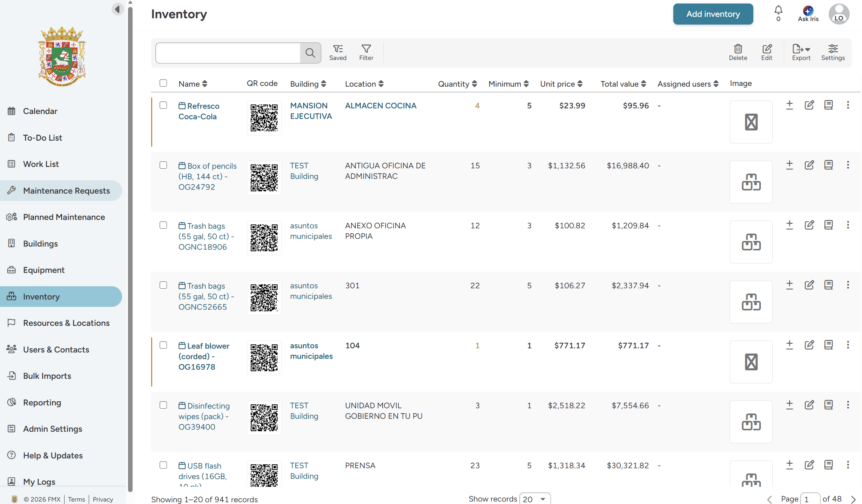Edit the Refresco Coca-Cola item with pencil icon

809,105
